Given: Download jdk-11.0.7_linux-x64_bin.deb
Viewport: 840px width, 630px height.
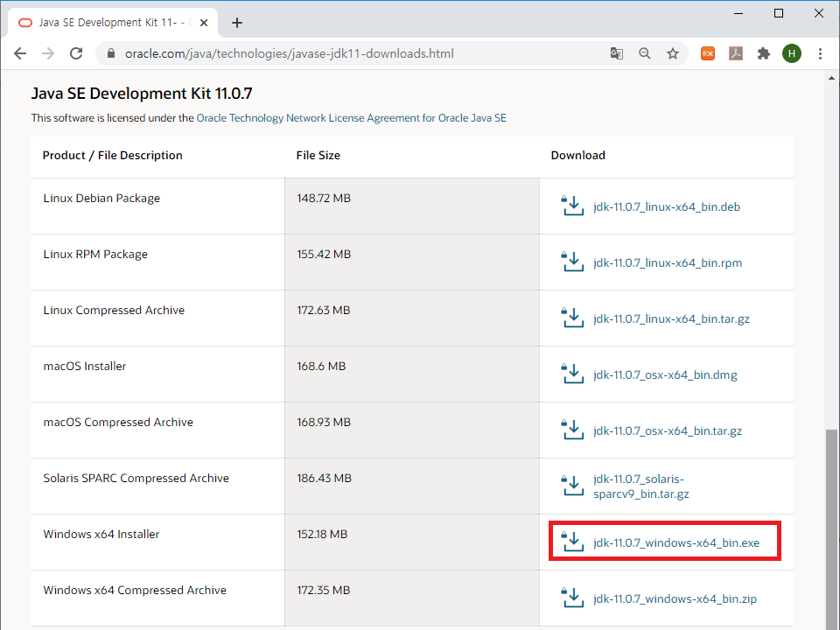Looking at the screenshot, I should tap(667, 206).
